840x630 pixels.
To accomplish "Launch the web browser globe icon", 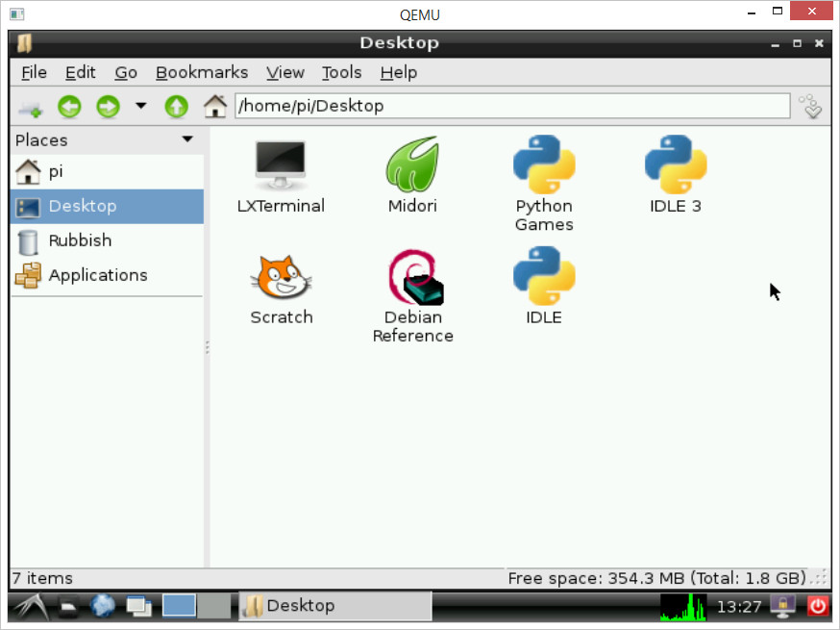I will point(102,606).
